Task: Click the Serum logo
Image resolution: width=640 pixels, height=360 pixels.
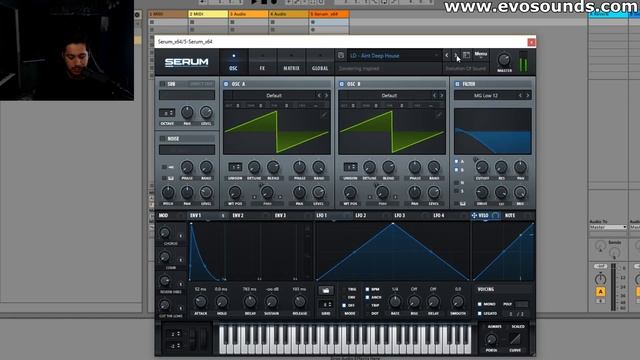Action: pos(187,62)
